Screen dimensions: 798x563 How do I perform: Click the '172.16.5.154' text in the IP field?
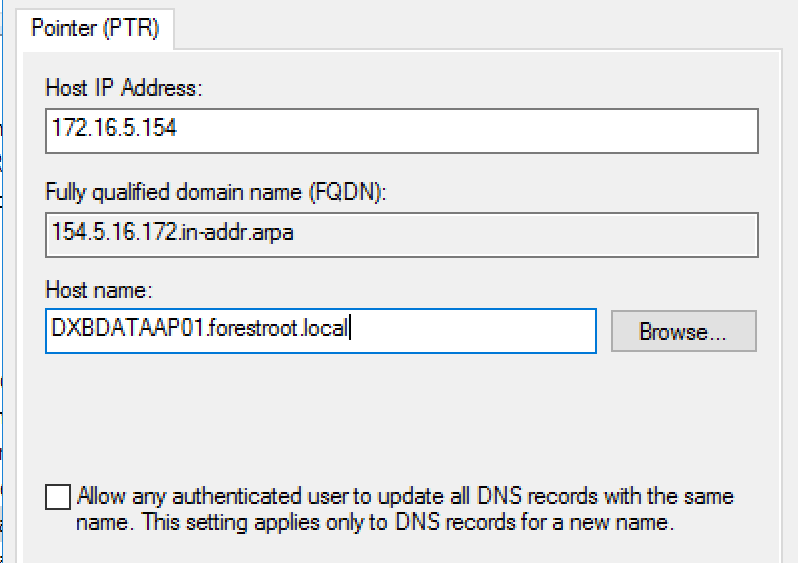pos(114,127)
